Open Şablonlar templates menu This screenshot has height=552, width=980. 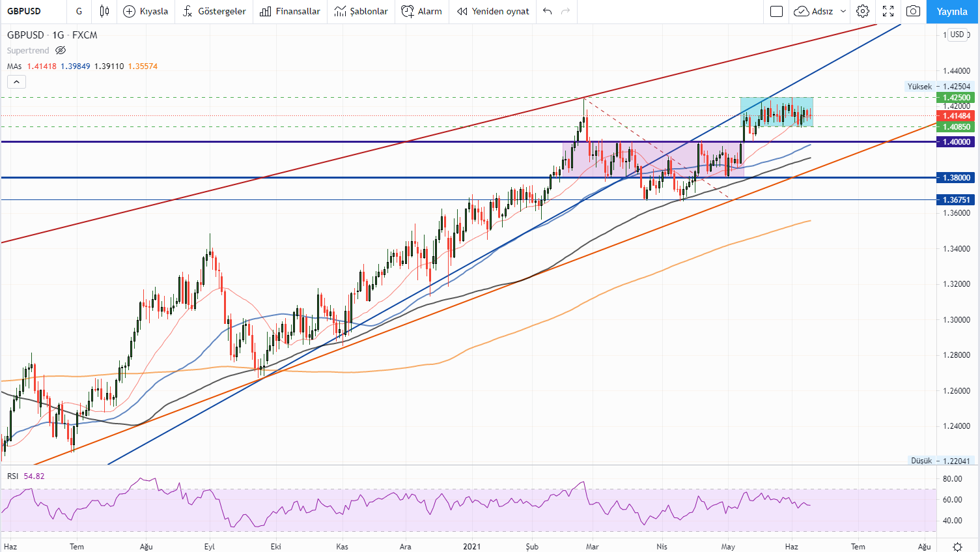coord(361,11)
